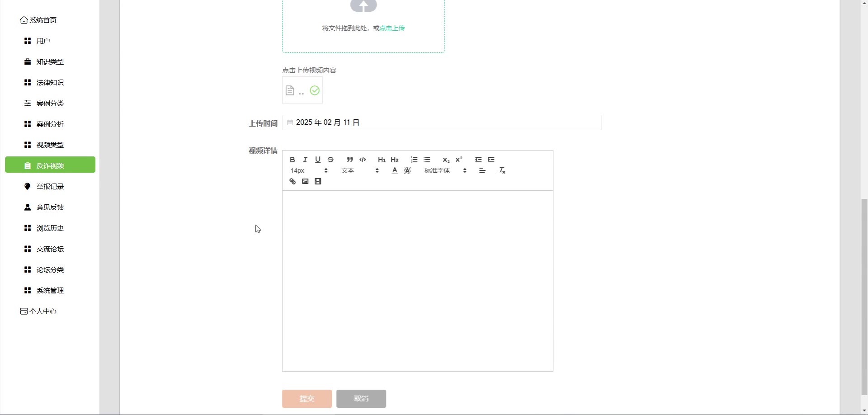
Task: Start an ordered numbered list
Action: (x=414, y=160)
